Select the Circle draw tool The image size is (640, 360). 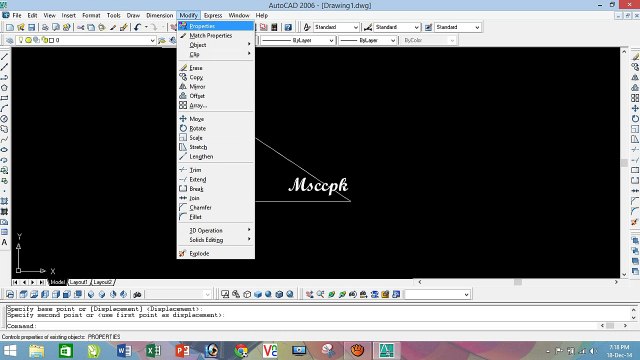pyautogui.click(x=4, y=119)
